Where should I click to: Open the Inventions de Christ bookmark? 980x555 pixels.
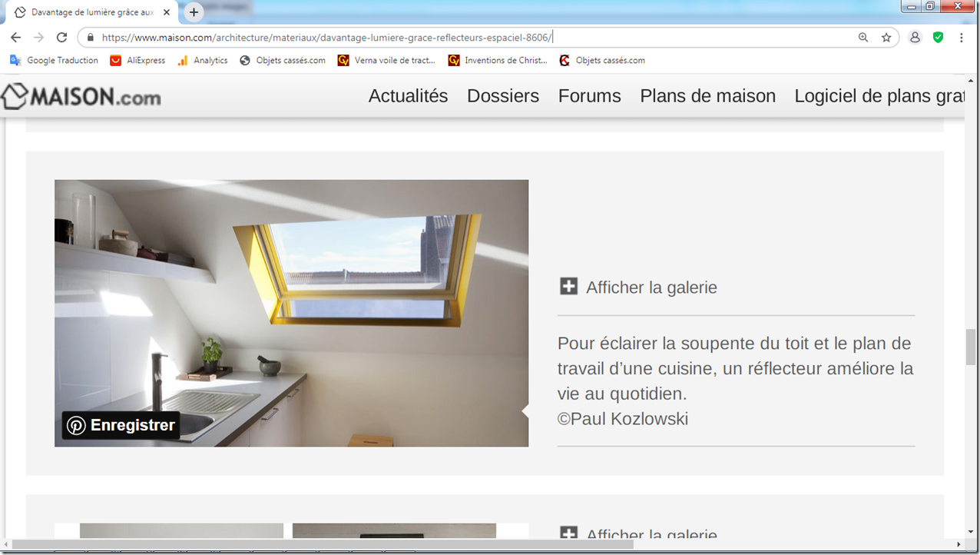click(x=498, y=60)
